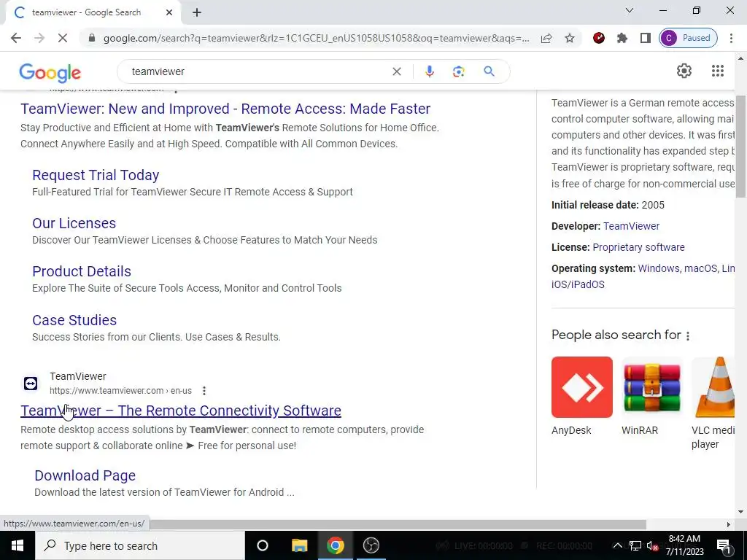Image resolution: width=747 pixels, height=560 pixels.
Task: Click the vertical page scrollbar
Action: coord(740,147)
